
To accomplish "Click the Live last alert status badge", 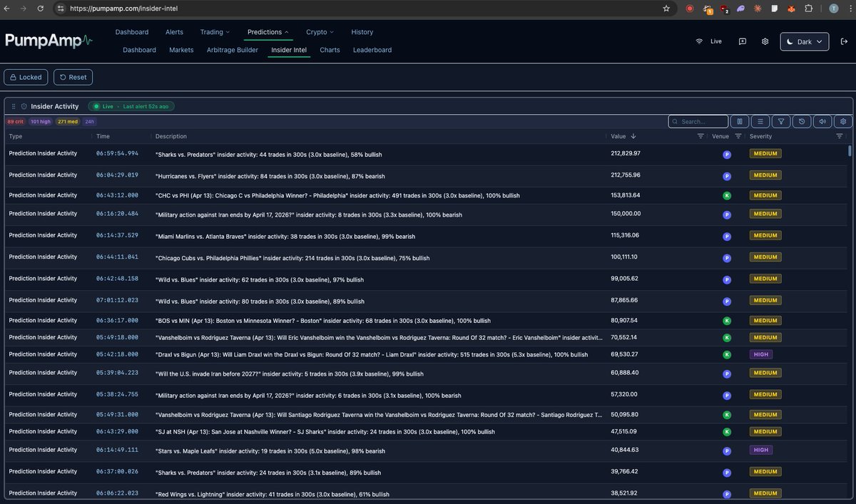I will 131,106.
